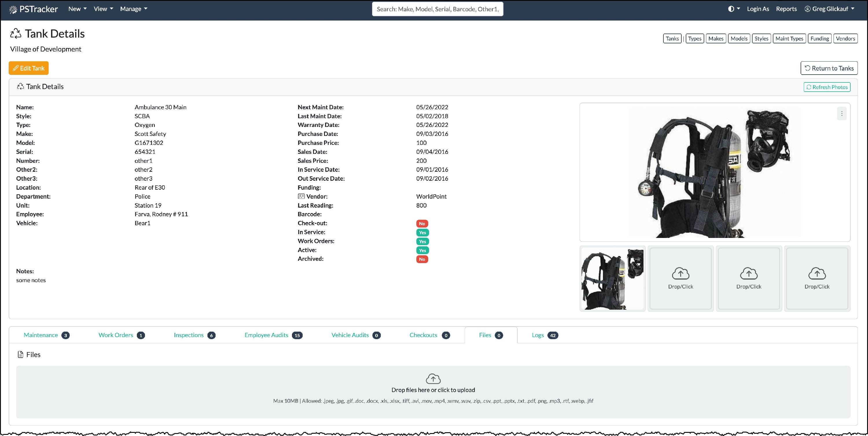Image resolution: width=868 pixels, height=436 pixels.
Task: Click the Edit Tank button
Action: [29, 68]
